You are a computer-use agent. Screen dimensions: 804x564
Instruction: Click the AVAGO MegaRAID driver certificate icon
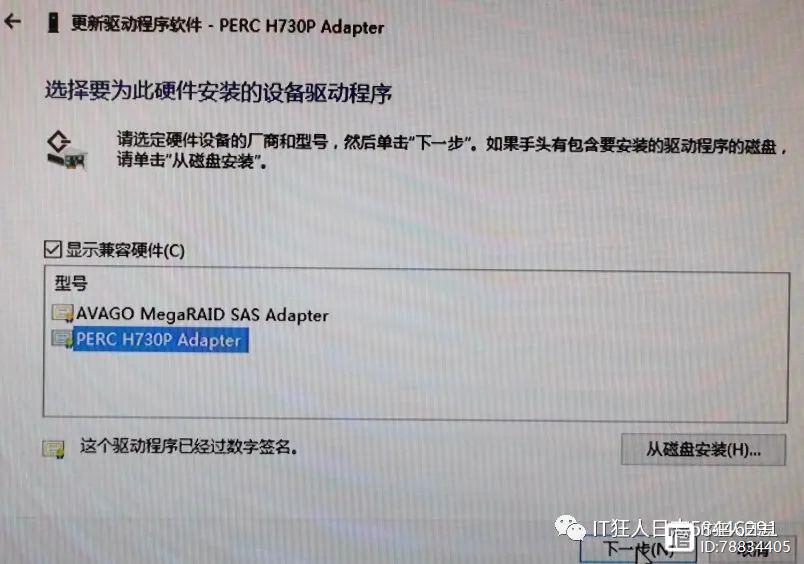click(63, 313)
